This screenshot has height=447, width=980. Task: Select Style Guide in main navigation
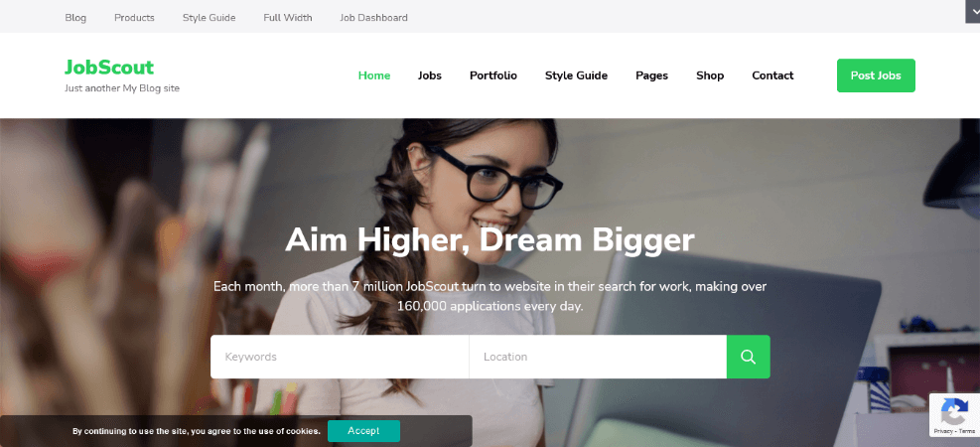point(576,75)
